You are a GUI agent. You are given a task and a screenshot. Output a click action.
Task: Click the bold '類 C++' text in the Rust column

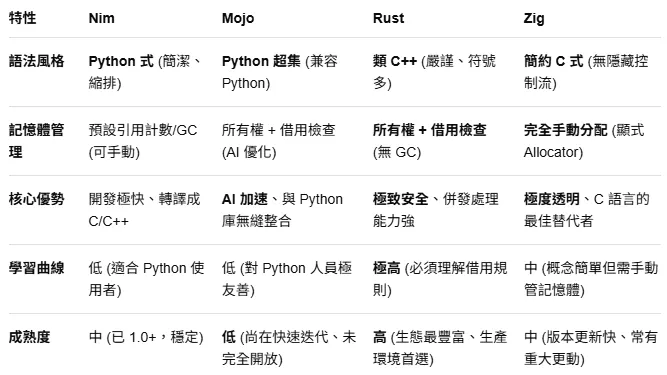tap(395, 61)
